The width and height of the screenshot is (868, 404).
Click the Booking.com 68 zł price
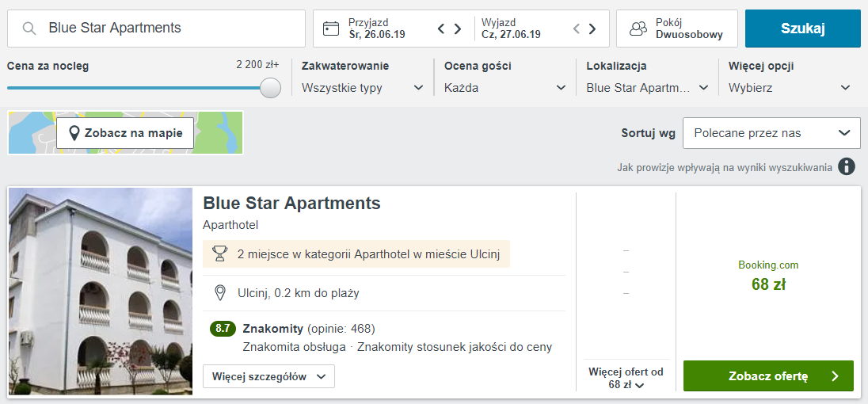[x=768, y=276]
